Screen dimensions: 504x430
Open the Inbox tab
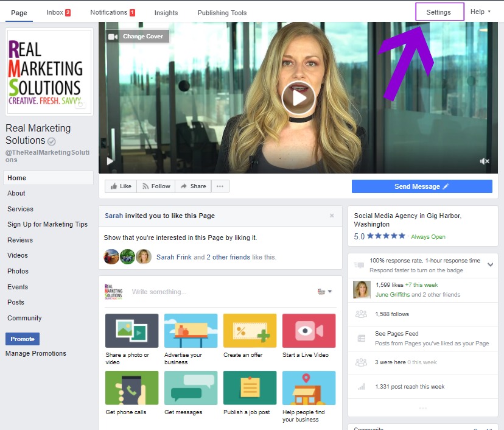[58, 13]
